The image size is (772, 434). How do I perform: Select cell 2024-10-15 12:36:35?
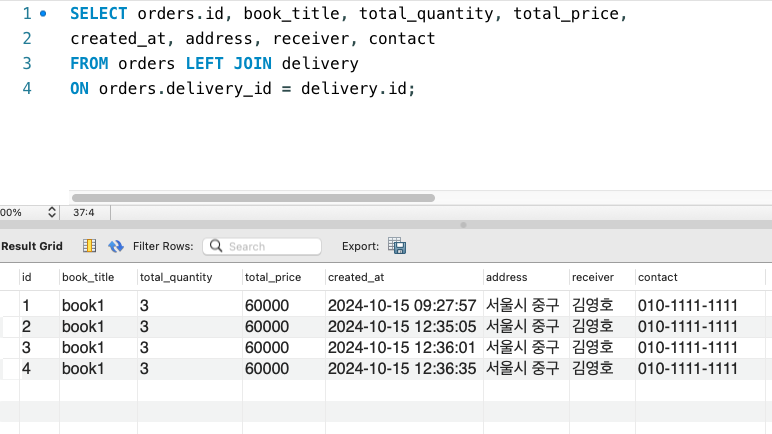pyautogui.click(x=402, y=368)
